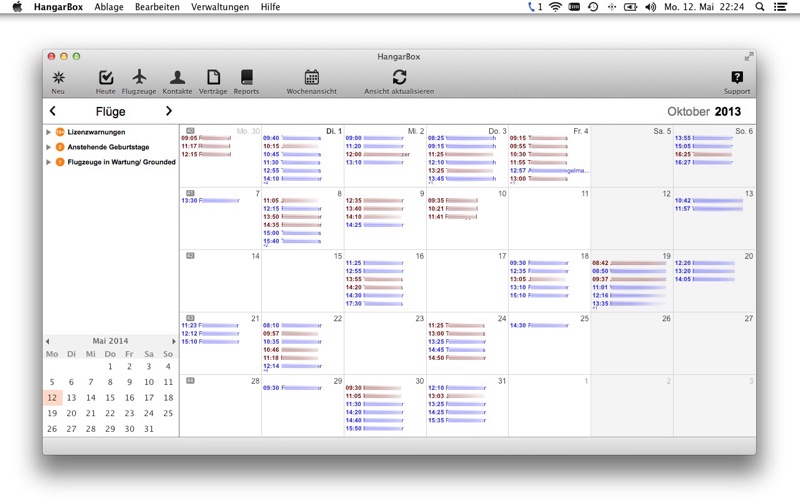
Task: Jump to today with Heute icon
Action: coord(106,78)
